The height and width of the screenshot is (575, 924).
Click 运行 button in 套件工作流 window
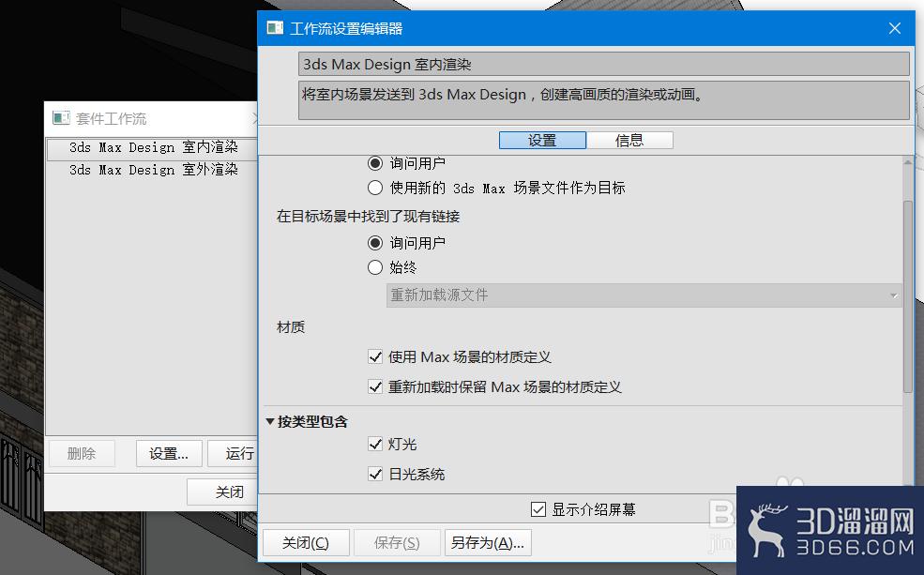tap(234, 454)
